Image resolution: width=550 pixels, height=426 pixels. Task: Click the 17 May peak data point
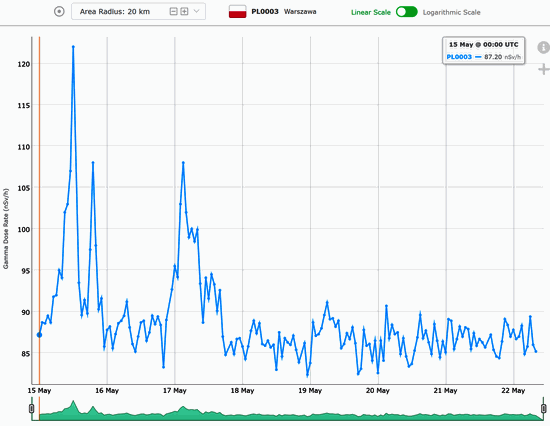[x=183, y=162]
